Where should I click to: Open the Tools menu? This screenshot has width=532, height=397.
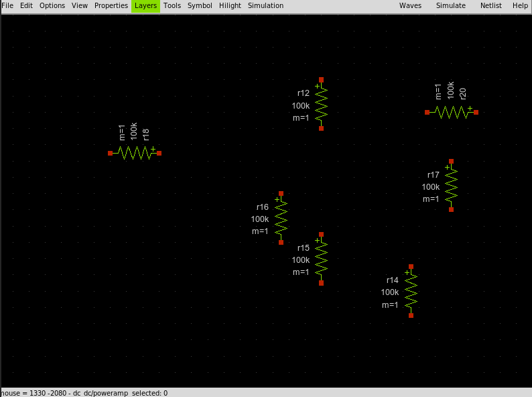coord(172,5)
